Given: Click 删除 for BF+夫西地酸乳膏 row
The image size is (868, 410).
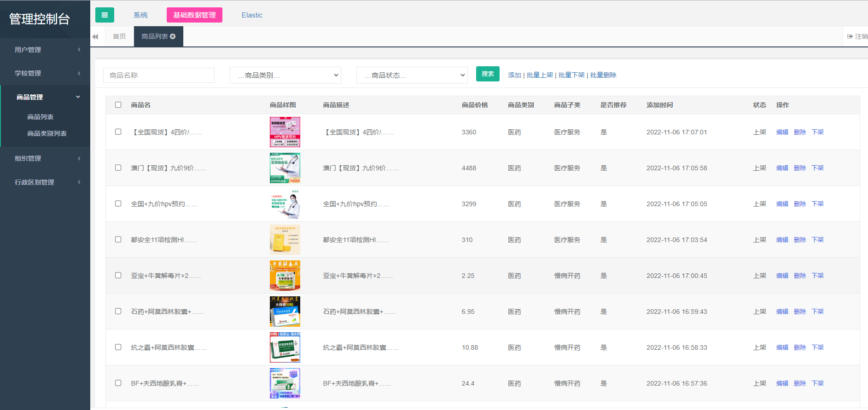Looking at the screenshot, I should [800, 383].
